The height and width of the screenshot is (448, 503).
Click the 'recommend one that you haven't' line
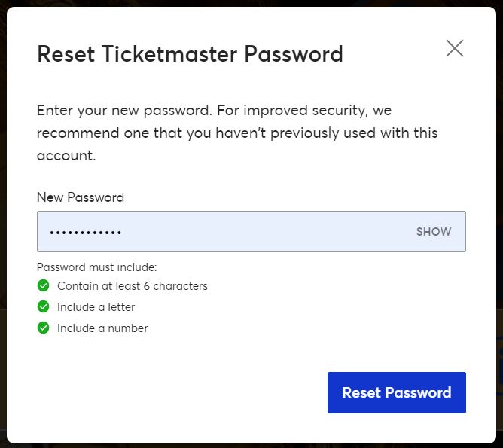[x=151, y=133]
